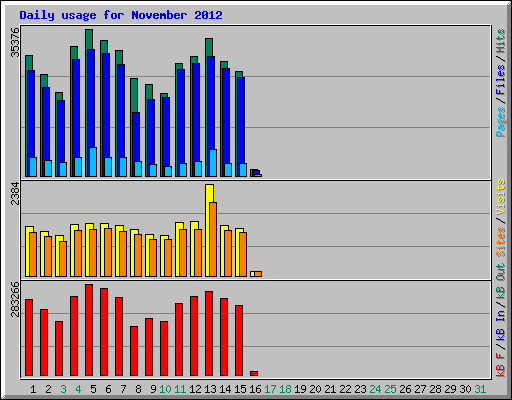
Task: Click the red kB bar for day 1
Action: 29,337
